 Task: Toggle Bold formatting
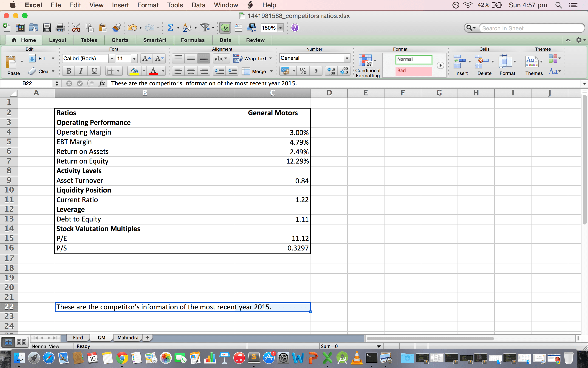[69, 71]
